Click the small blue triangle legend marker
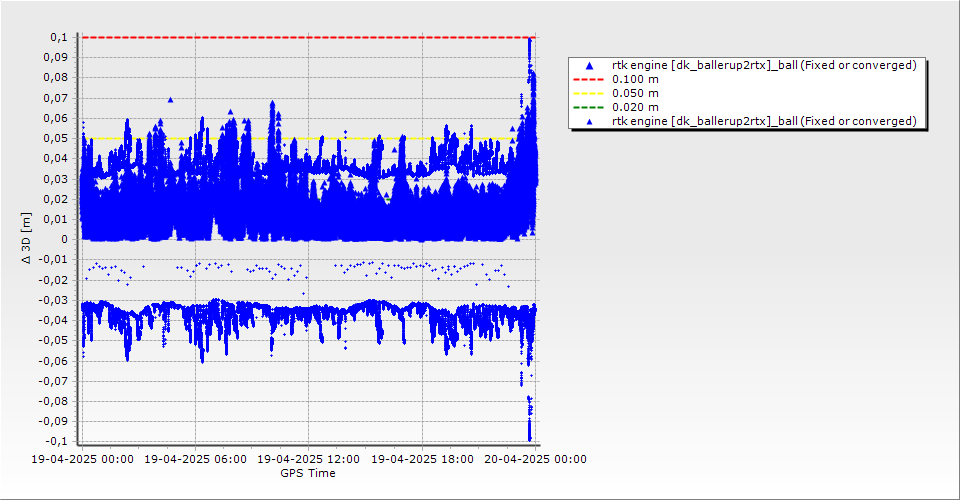Viewport: 960px width, 500px height. (590, 122)
